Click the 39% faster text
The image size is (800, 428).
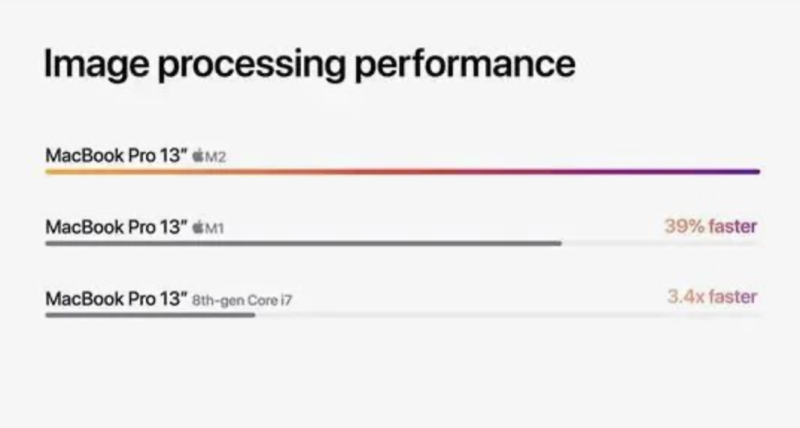coord(711,226)
